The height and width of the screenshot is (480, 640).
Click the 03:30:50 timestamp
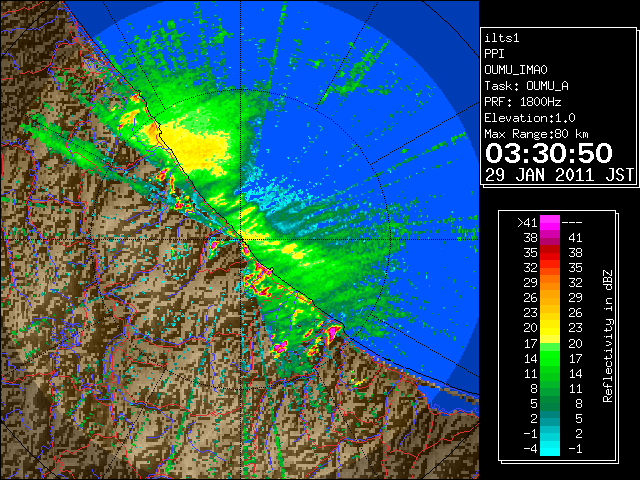(549, 153)
